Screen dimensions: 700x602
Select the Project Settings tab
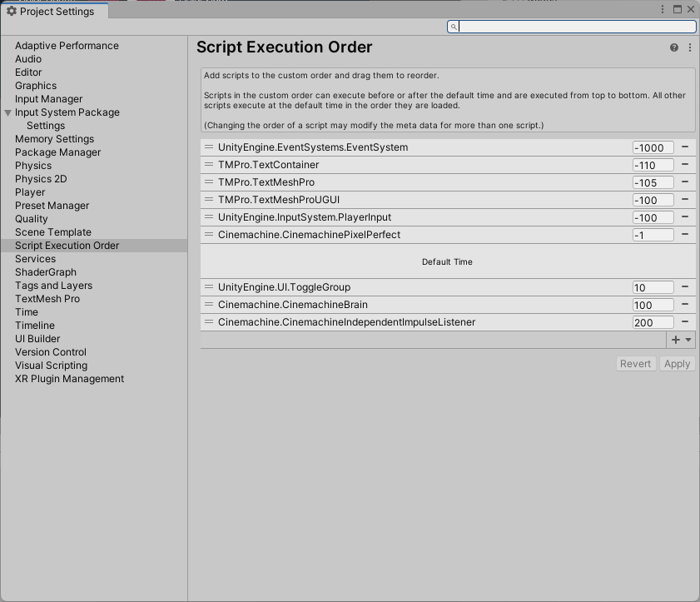coord(54,11)
